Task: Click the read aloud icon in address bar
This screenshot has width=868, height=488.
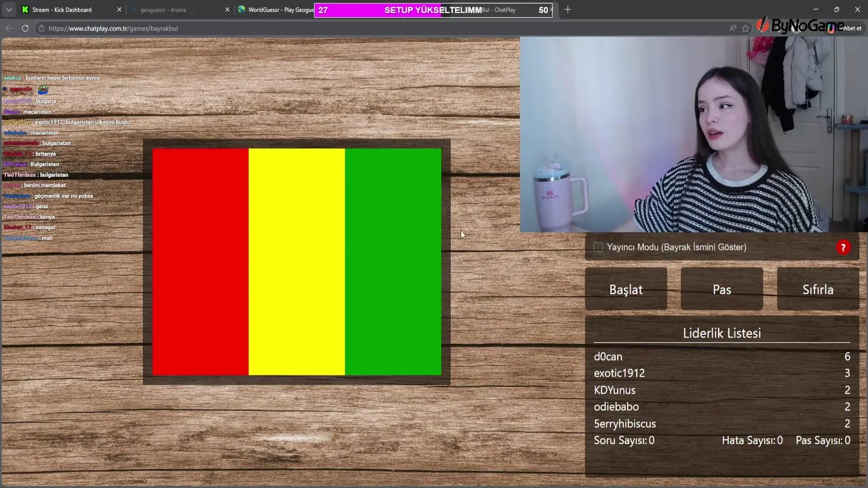Action: 732,28
